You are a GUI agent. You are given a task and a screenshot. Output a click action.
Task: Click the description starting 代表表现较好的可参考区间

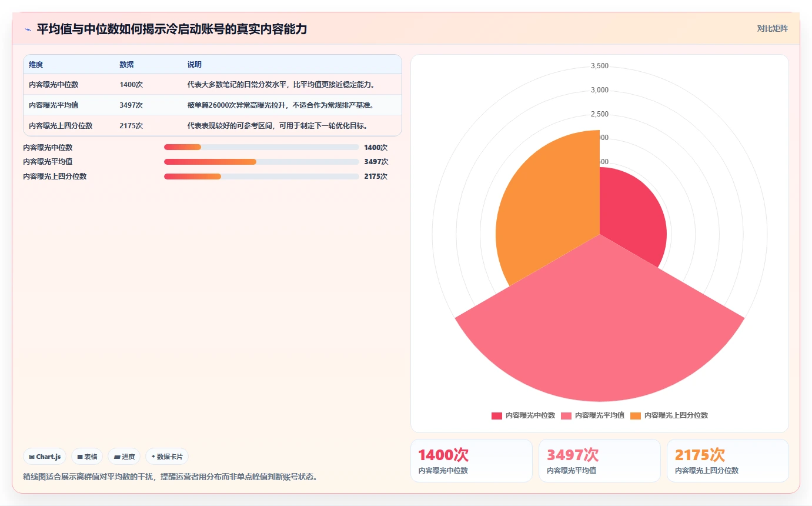[278, 126]
